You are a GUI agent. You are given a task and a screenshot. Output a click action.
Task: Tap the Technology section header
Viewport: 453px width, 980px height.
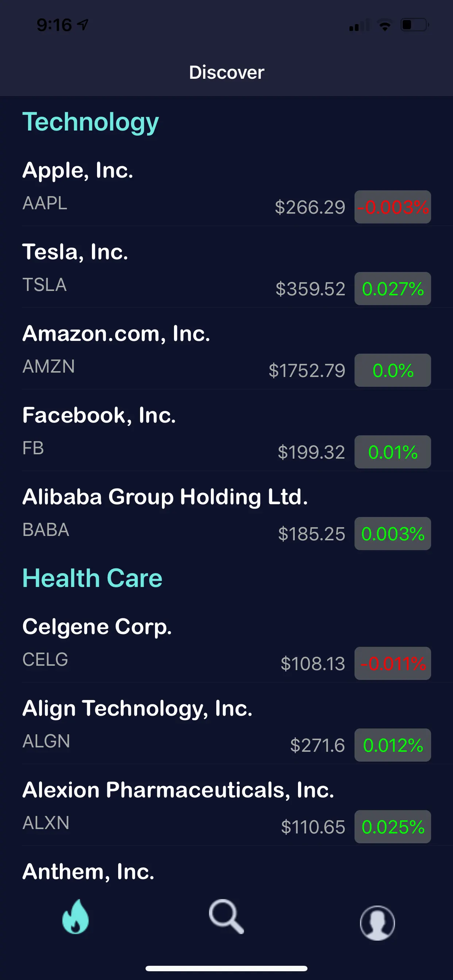coord(90,122)
